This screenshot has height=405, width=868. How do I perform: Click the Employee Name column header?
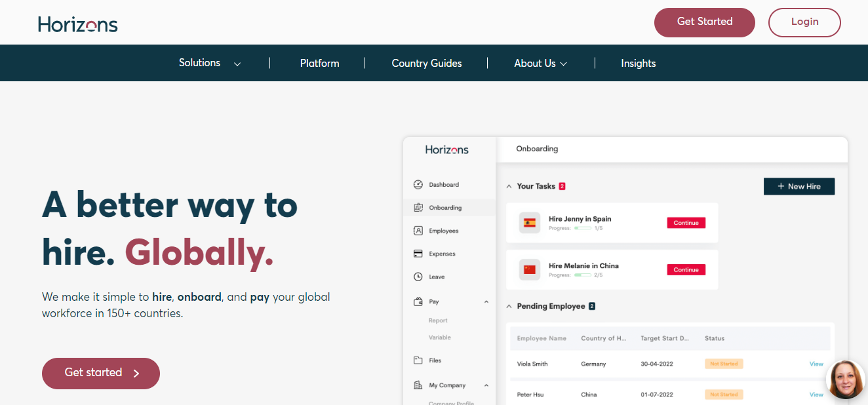[542, 338]
